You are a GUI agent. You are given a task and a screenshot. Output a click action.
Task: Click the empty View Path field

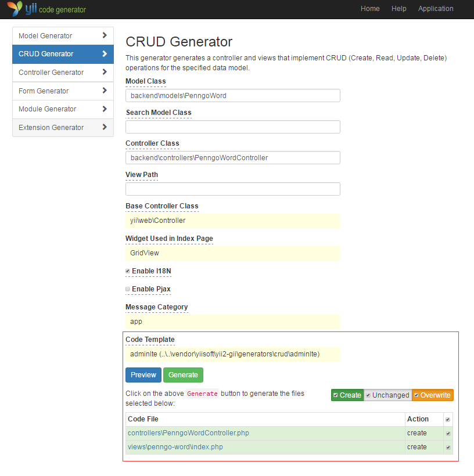tap(233, 189)
